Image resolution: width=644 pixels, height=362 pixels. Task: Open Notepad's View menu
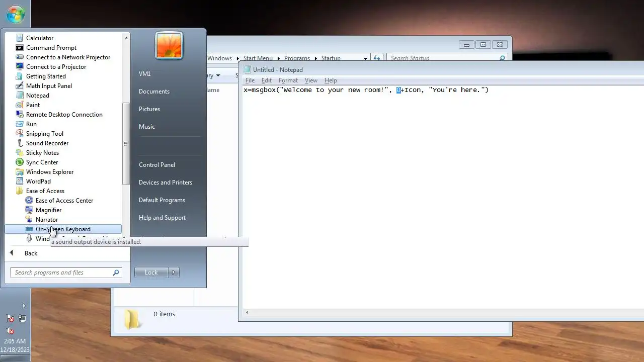pos(311,80)
